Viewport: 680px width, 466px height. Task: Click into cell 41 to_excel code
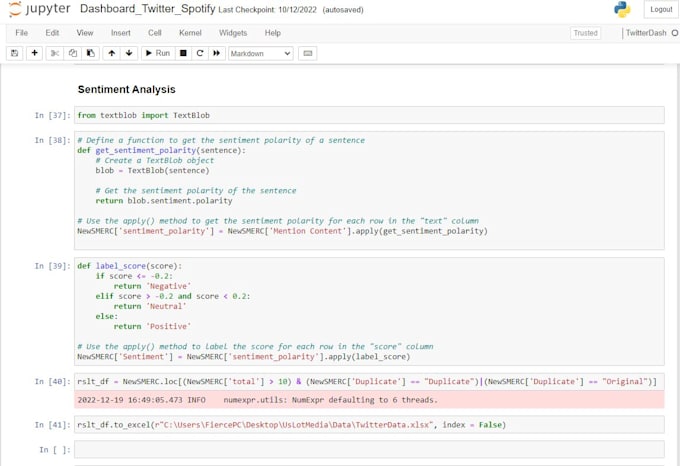coord(369,424)
